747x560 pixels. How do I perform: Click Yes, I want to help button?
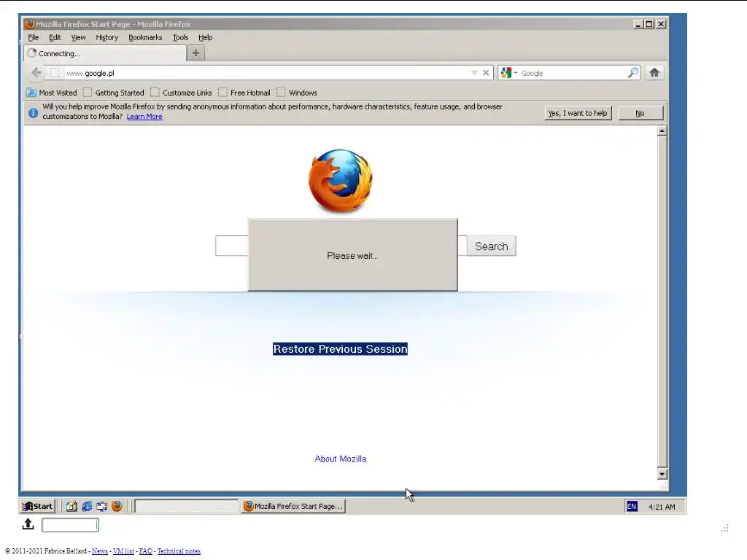578,113
